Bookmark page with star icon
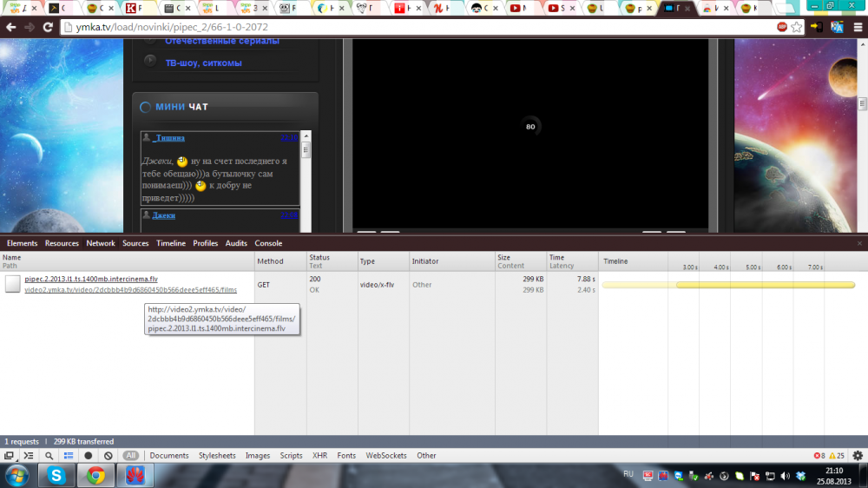This screenshot has width=868, height=488. pos(796,27)
